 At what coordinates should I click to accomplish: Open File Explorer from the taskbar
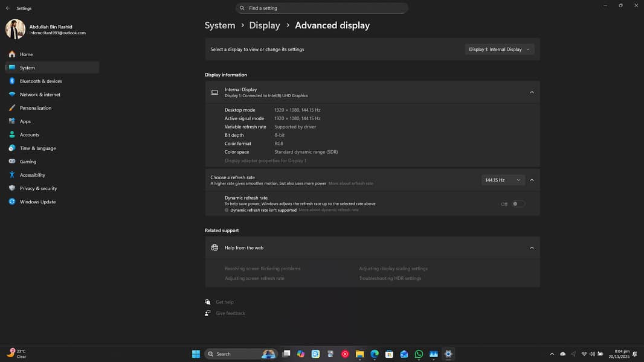click(x=359, y=354)
